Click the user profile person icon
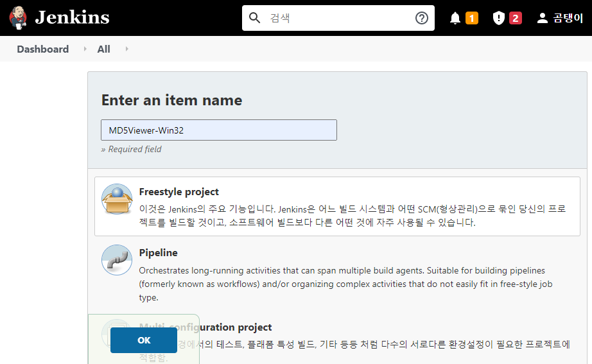The width and height of the screenshot is (592, 364). [542, 18]
